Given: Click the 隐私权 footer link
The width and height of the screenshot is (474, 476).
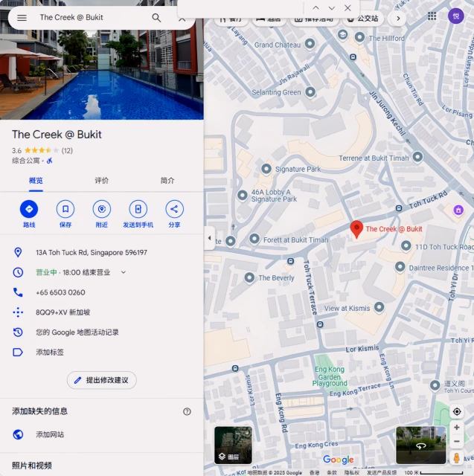Looking at the screenshot, I should (x=352, y=473).
